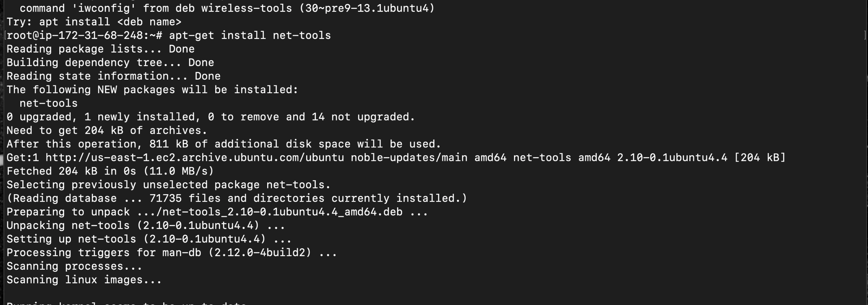868x305 pixels.
Task: Click the us-east-1 Ubuntu archive URL
Action: point(195,158)
